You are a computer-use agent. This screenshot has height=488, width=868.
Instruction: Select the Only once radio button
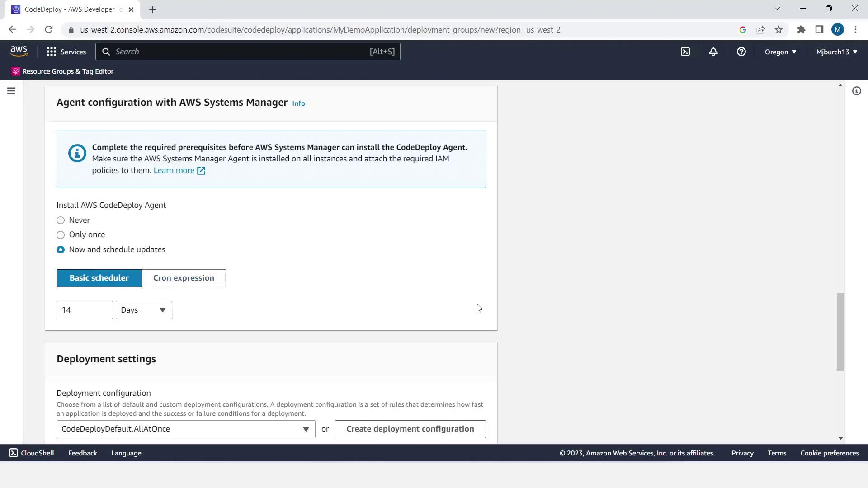click(x=61, y=235)
